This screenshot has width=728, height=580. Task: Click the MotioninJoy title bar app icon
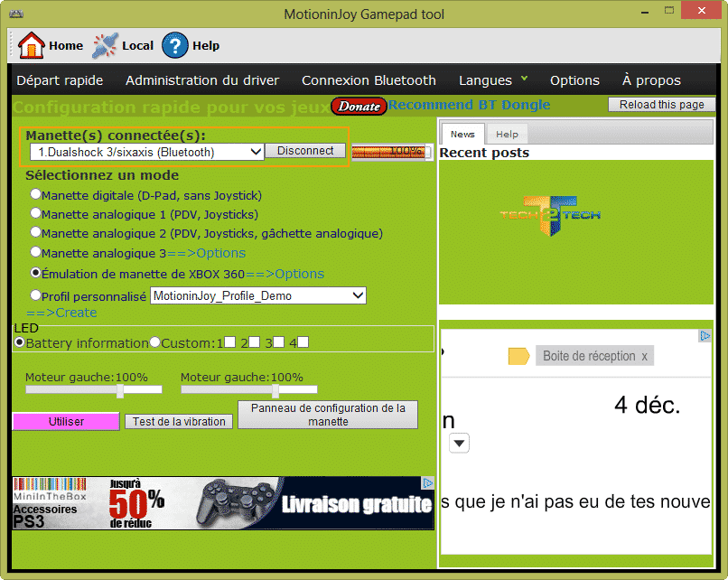pyautogui.click(x=16, y=14)
